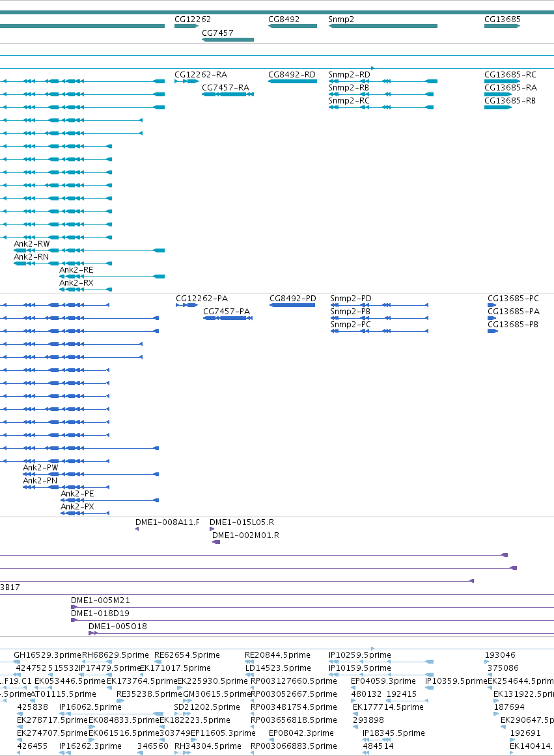Click cDNA RE20844.5prime
Screen dimensions: 554x756
tap(277, 655)
